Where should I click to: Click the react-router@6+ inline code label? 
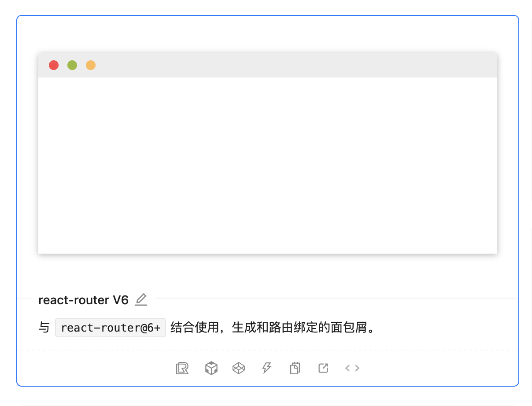point(111,327)
